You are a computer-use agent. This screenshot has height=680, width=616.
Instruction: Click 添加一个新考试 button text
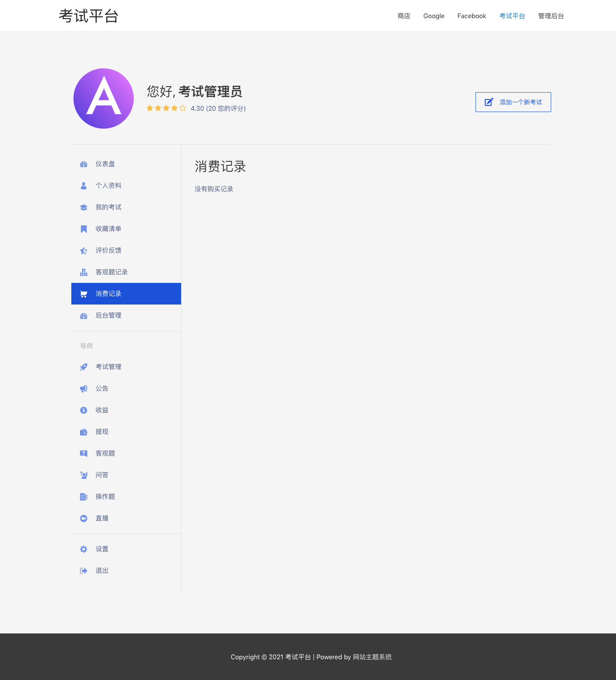(521, 102)
